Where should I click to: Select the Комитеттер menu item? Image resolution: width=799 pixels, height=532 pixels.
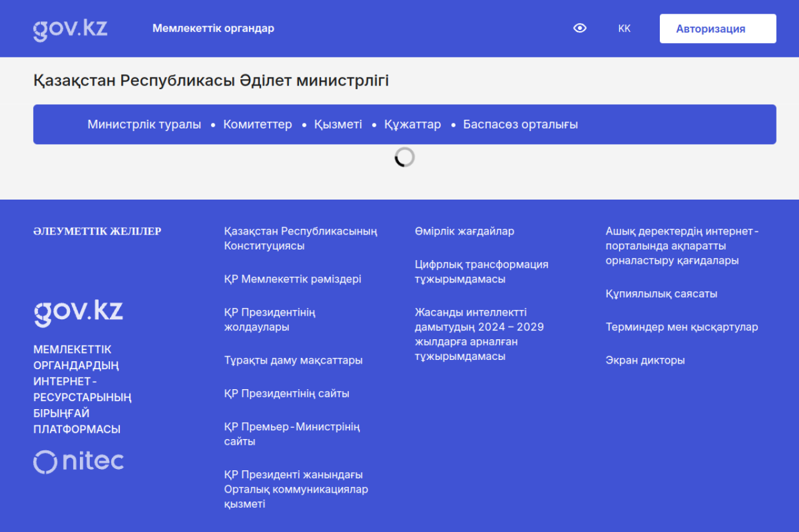(x=257, y=125)
